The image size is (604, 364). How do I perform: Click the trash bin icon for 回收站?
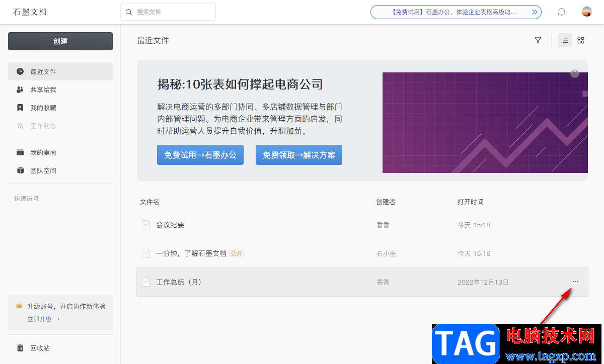point(20,348)
